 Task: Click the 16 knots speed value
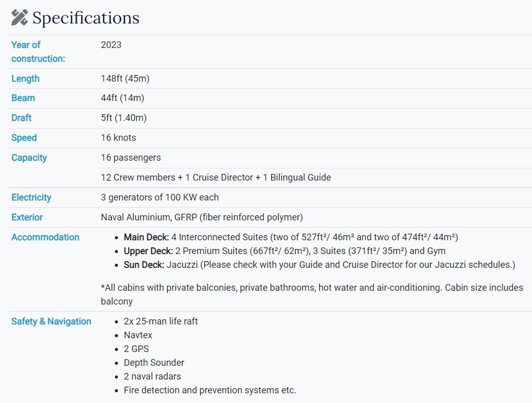click(x=118, y=138)
